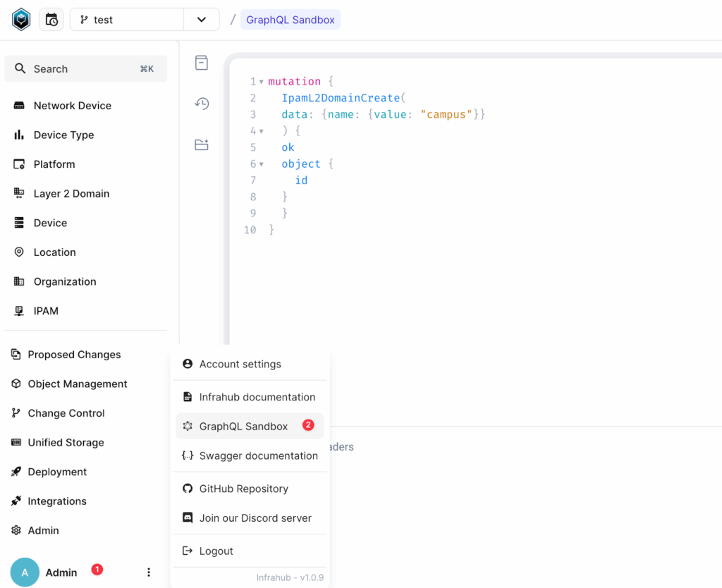Click the Network Device router icon
Viewport: 722px width, 588px height.
click(19, 106)
